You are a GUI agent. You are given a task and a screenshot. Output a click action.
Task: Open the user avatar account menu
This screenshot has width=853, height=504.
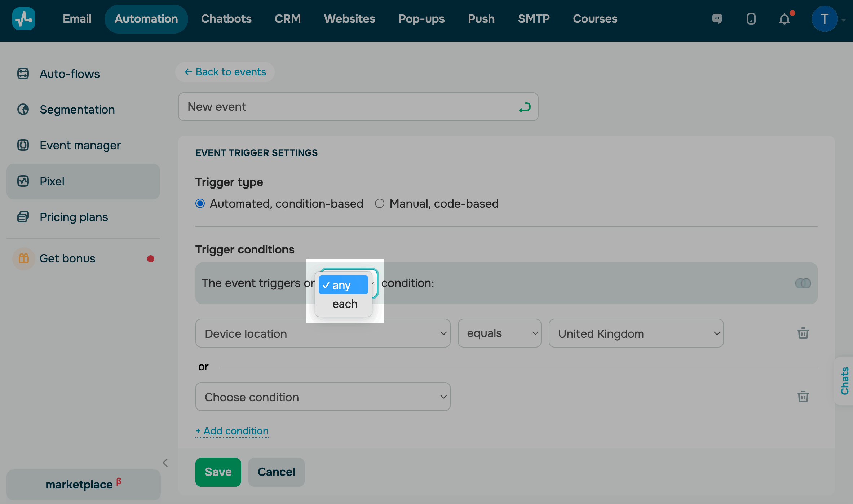click(x=825, y=19)
